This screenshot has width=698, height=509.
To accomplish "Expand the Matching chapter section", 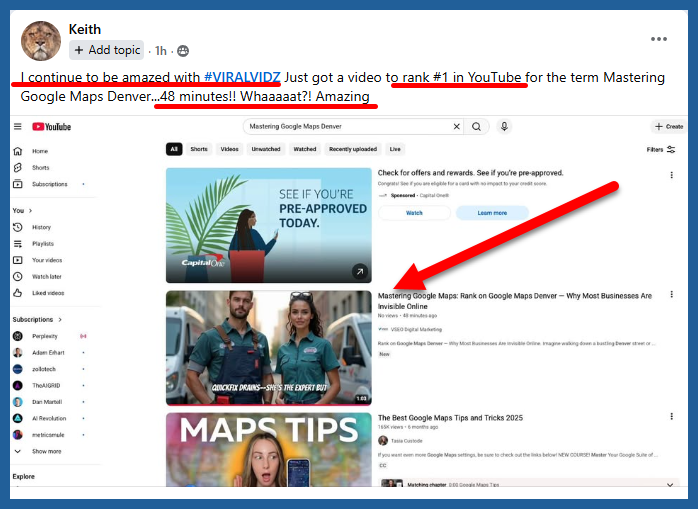I will [x=671, y=484].
